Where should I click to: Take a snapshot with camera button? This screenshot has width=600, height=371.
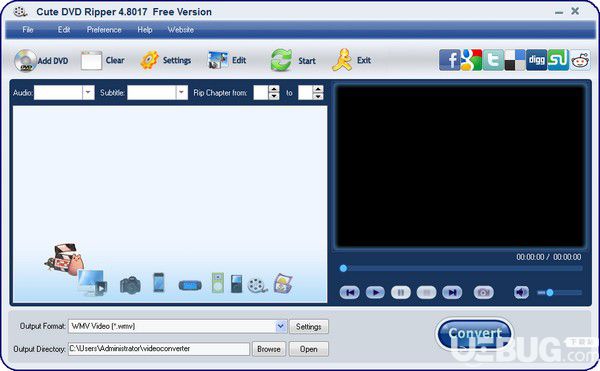tap(483, 293)
